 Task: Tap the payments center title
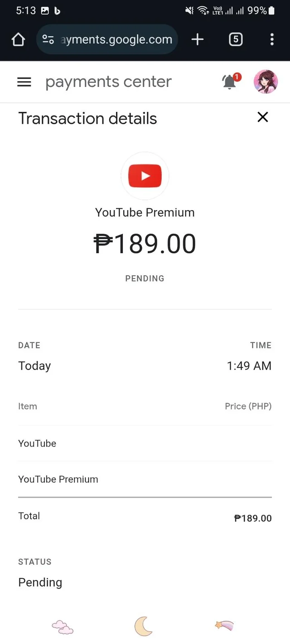(x=108, y=82)
